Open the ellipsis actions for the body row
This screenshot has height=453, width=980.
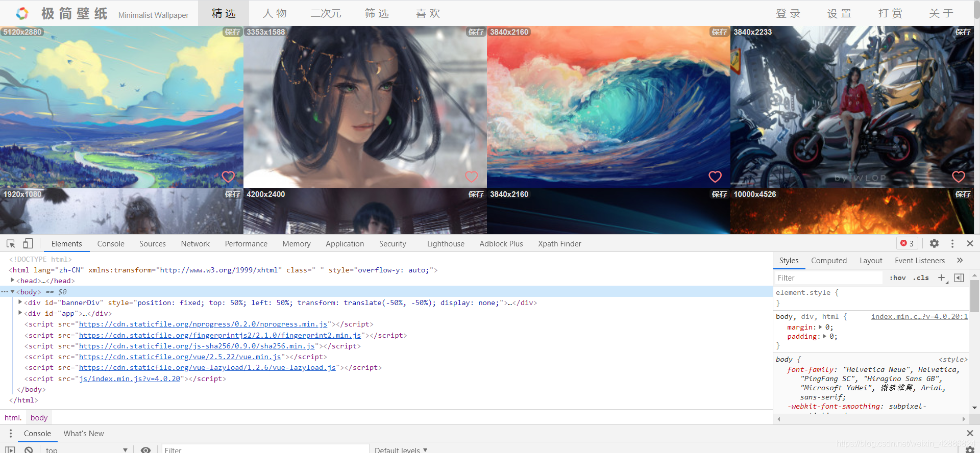4,291
